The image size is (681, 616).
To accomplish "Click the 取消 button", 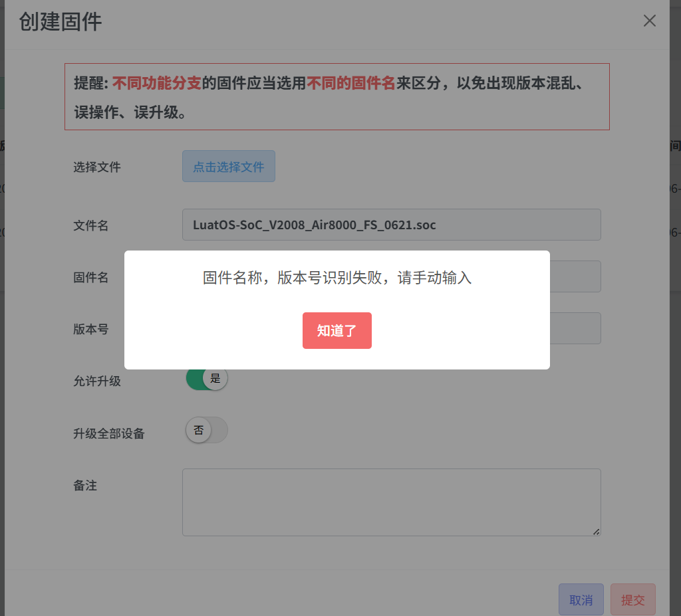I will [581, 599].
